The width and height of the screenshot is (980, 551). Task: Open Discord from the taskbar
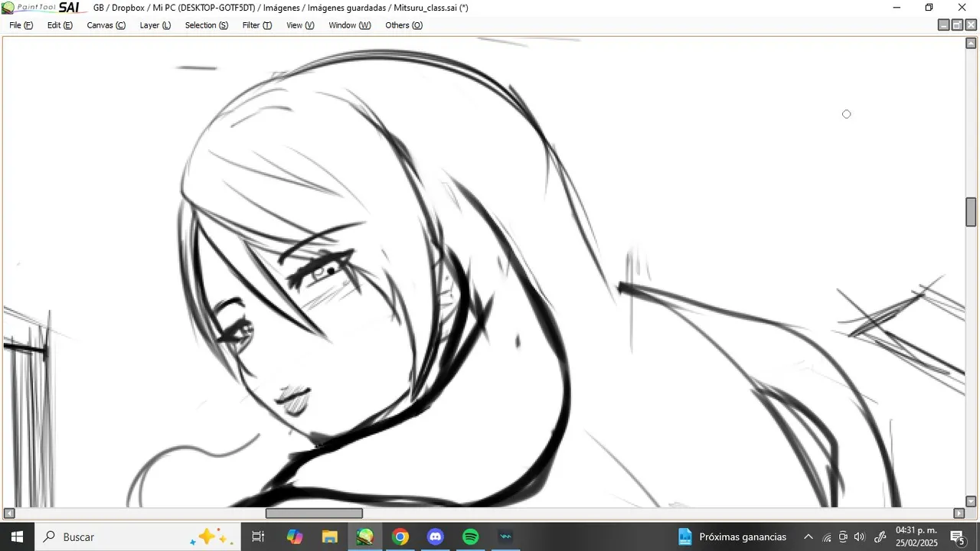[x=436, y=536]
